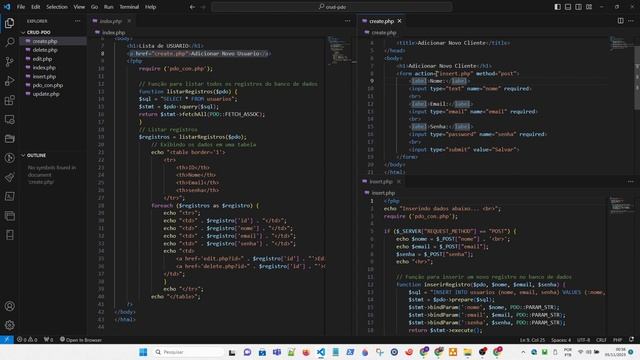Open the Explorer view in activity bar

point(9,23)
